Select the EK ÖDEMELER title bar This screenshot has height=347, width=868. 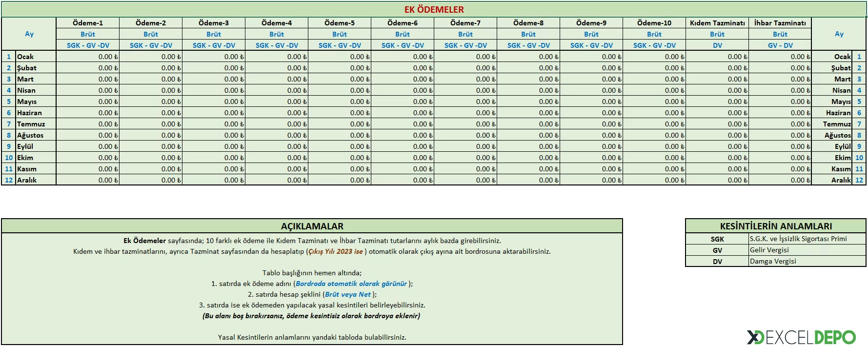coord(434,9)
